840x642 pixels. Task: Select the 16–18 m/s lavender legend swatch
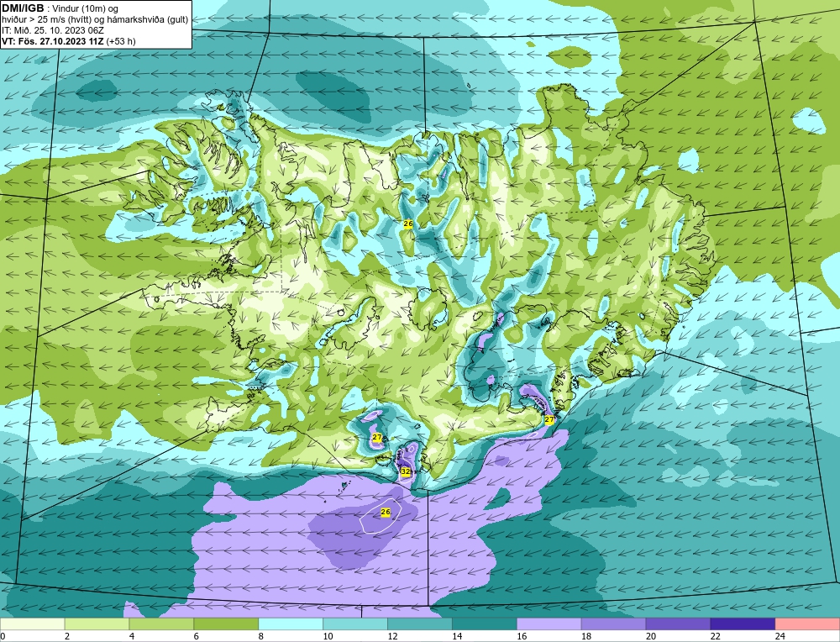pos(549,624)
